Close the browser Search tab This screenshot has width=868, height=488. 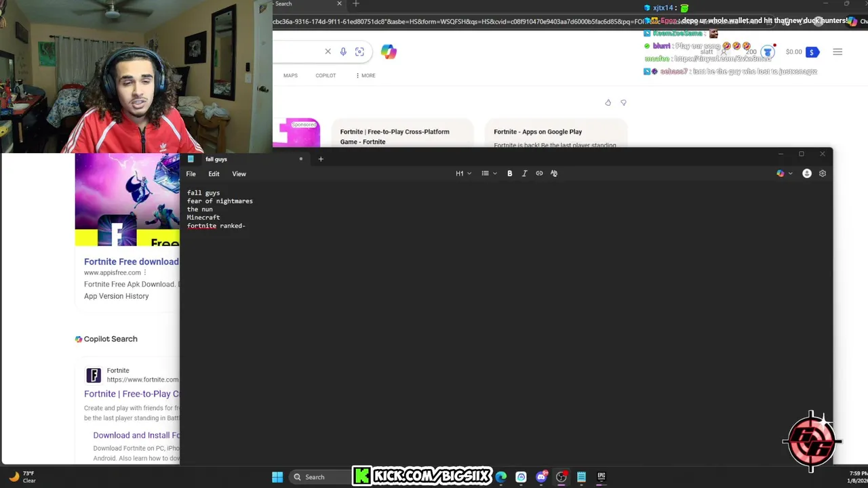[339, 4]
